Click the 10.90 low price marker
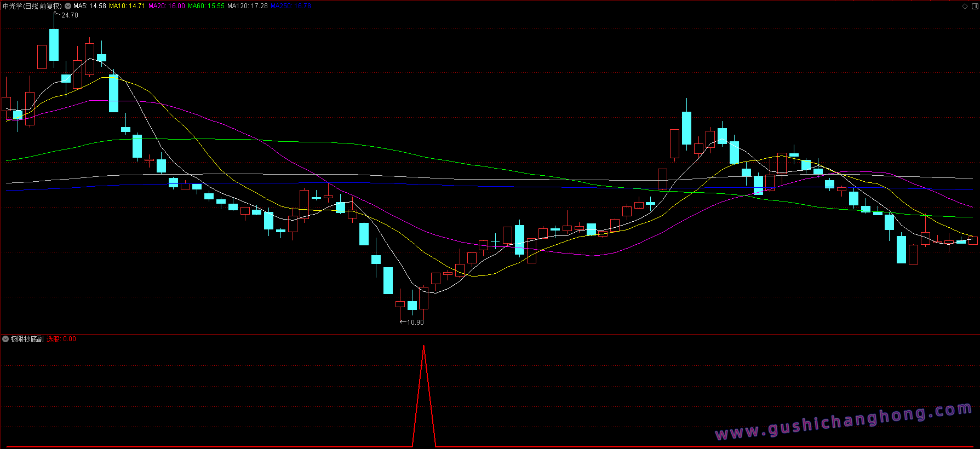Screen dimensions: 980x449 click(415, 323)
